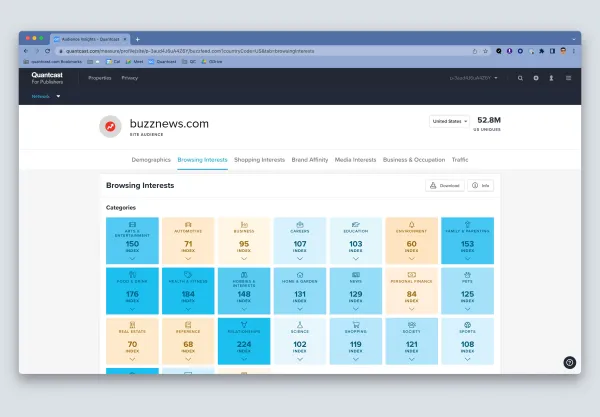Viewport: 600px width, 417px height.
Task: Expand the Relationships 224 index chevron
Action: pyautogui.click(x=244, y=359)
